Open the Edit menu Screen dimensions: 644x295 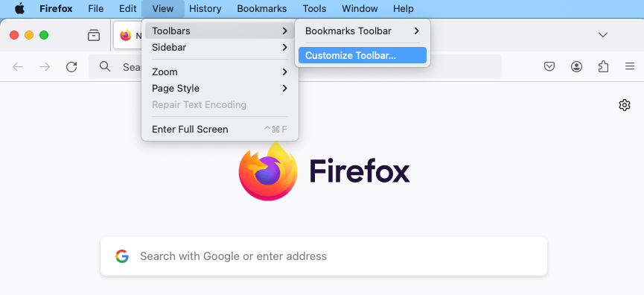[x=128, y=9]
